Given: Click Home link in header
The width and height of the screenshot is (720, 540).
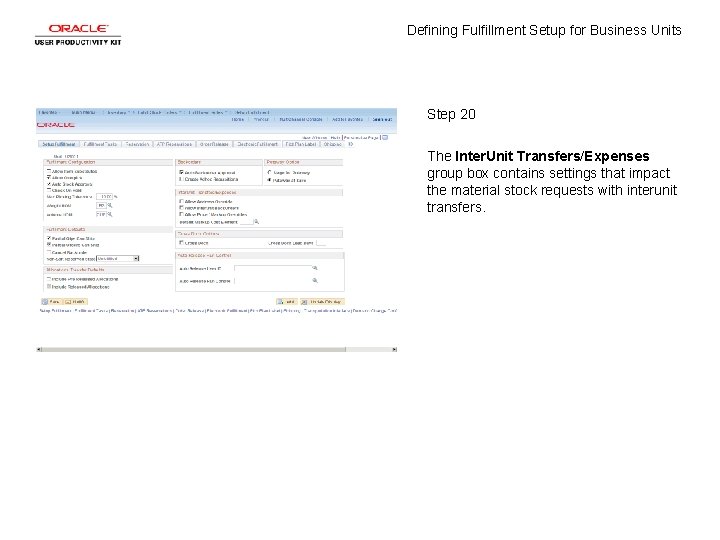Looking at the screenshot, I should [237, 119].
